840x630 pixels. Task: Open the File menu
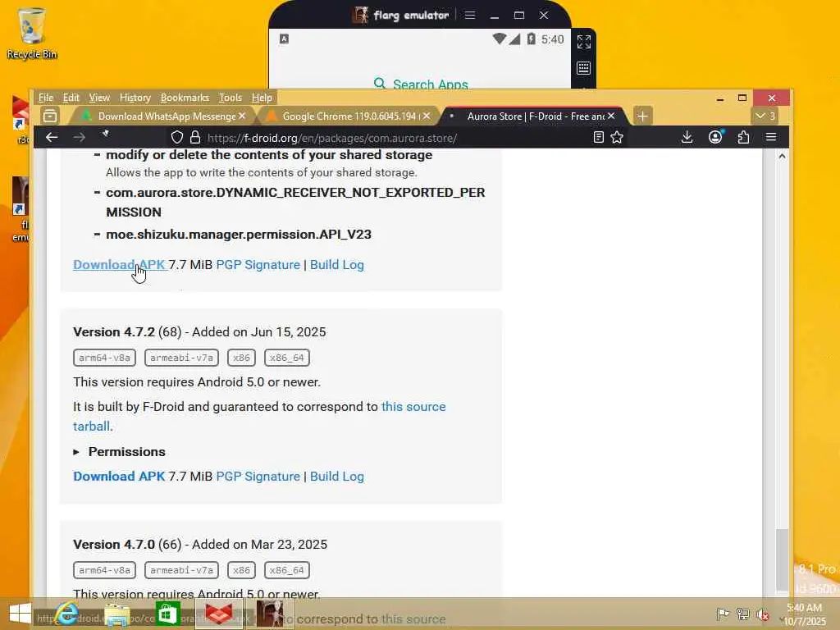(46, 98)
